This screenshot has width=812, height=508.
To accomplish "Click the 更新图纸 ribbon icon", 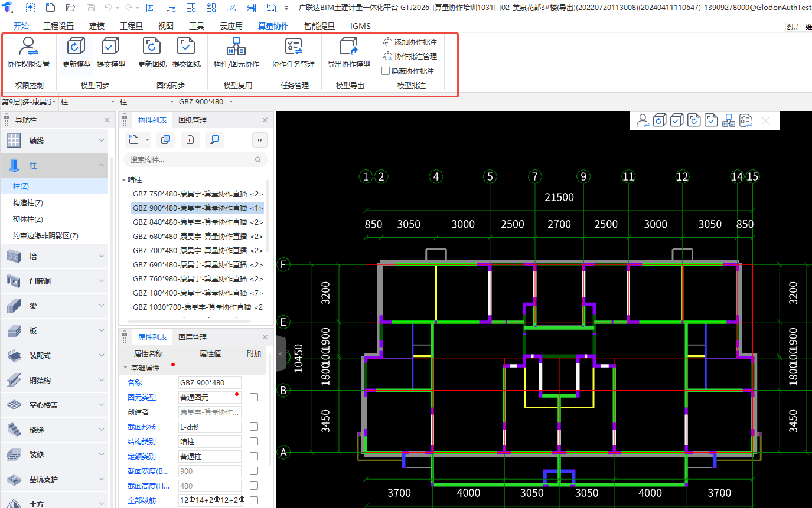I will (x=152, y=47).
